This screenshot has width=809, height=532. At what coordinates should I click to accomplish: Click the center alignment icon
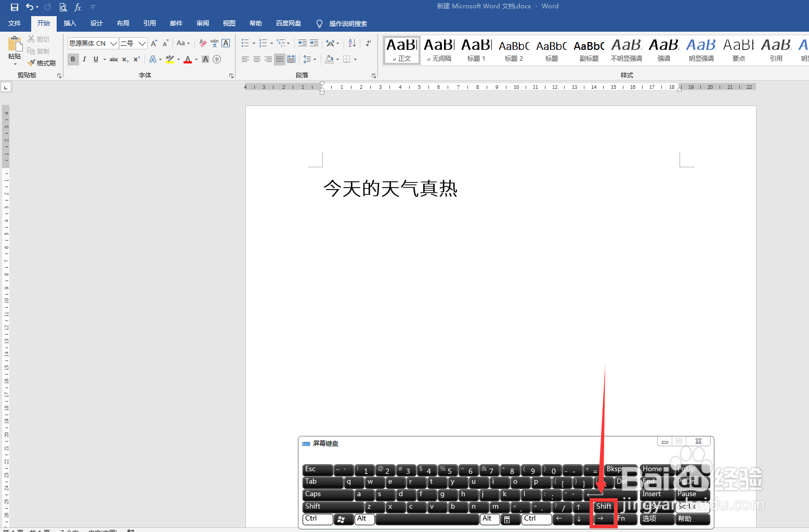(256, 59)
